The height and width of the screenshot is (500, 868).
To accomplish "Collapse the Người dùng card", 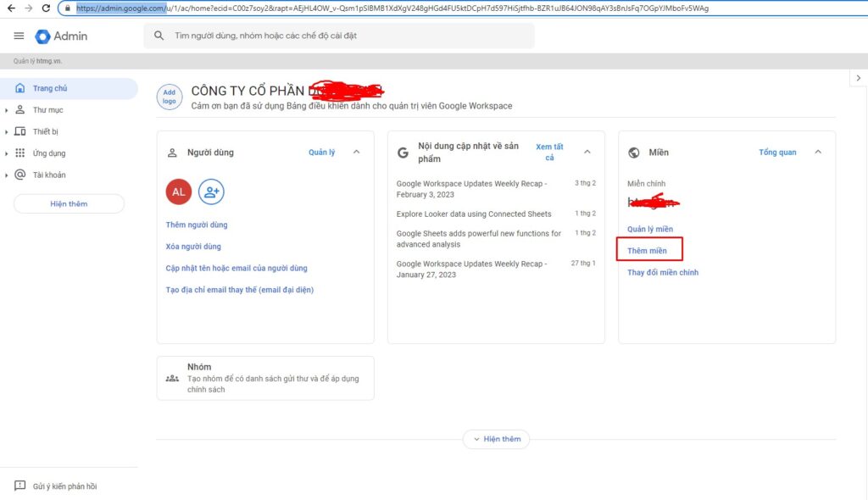I will 356,153.
